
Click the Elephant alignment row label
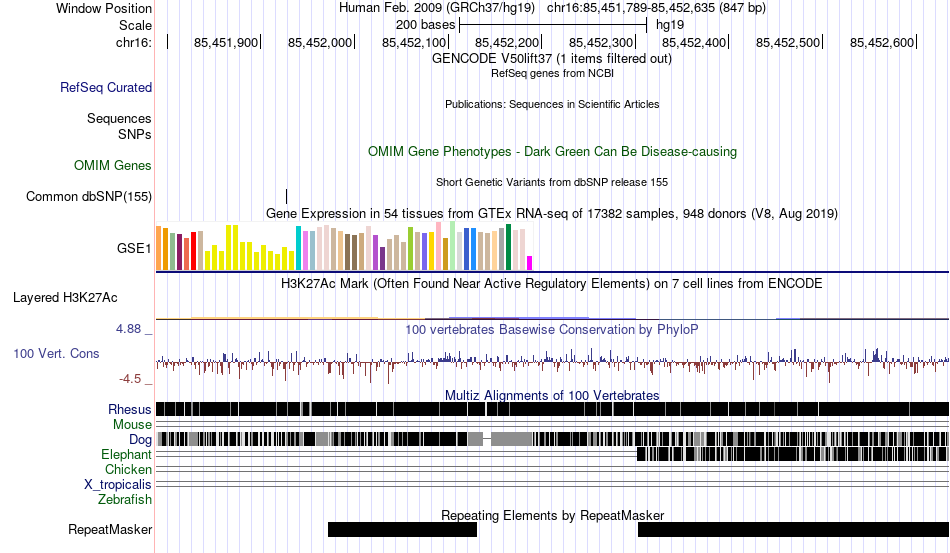126,454
